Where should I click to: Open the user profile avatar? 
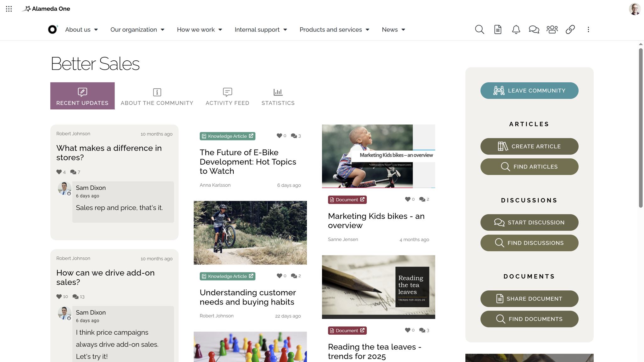(635, 9)
